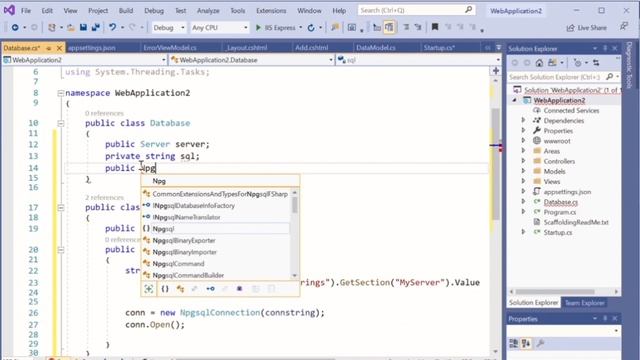Viewport: 640px width, 360px height.
Task: Open the WebApplication2 project scope dropdown
Action: pos(84,60)
